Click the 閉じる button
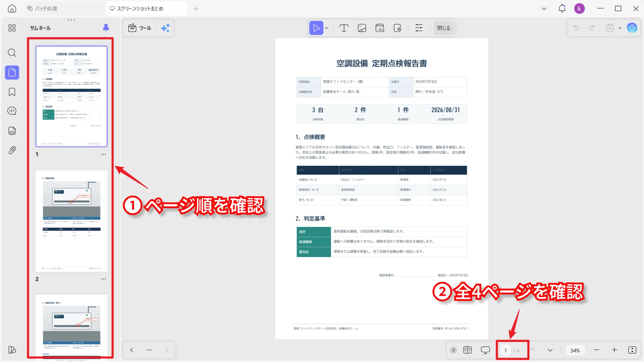 tap(444, 28)
